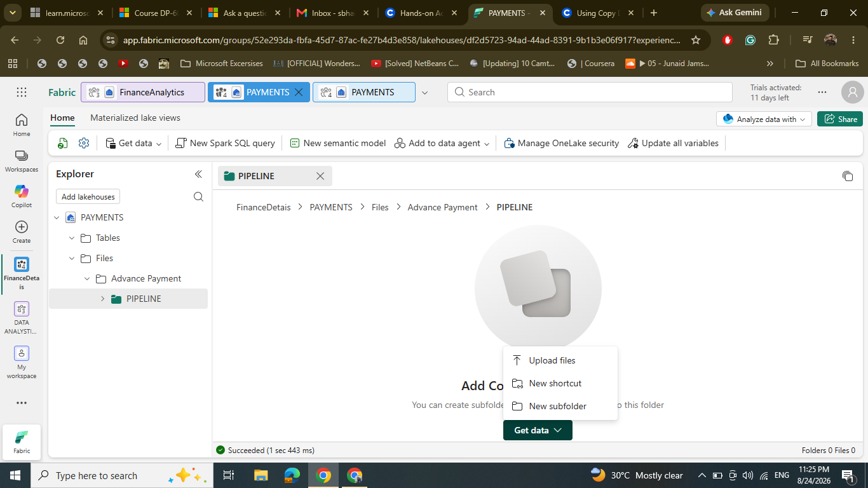This screenshot has width=868, height=488.
Task: Expand the open items overflow chevron
Action: pyautogui.click(x=424, y=93)
